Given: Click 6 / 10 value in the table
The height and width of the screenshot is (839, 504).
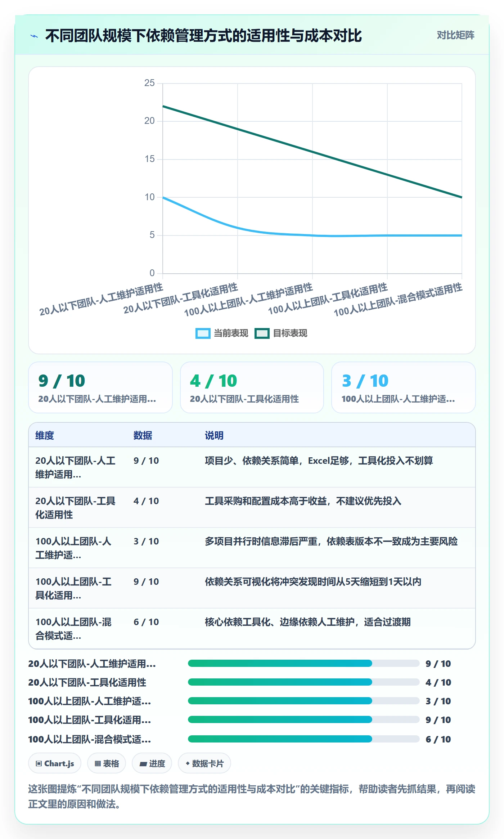Looking at the screenshot, I should [146, 622].
